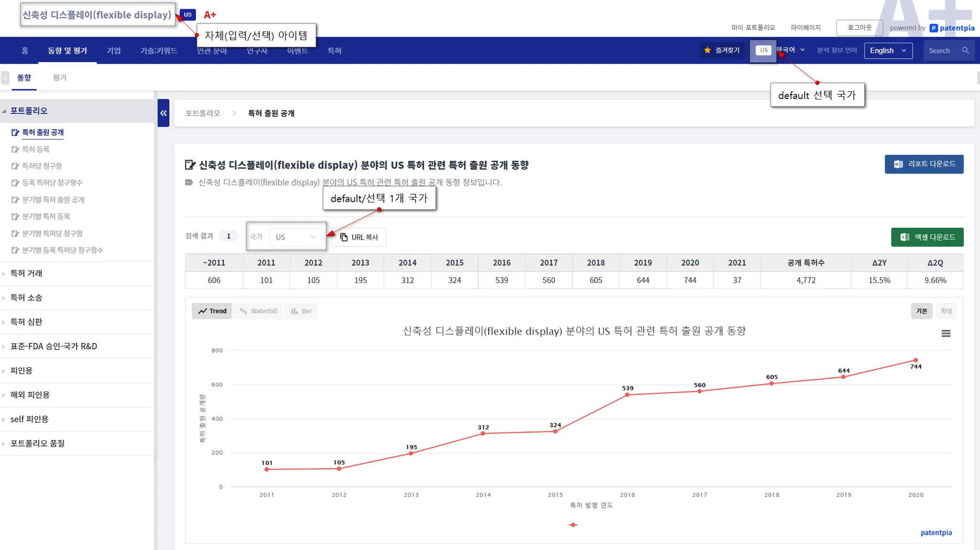Collapse sidebar with double-chevron icon

[163, 113]
